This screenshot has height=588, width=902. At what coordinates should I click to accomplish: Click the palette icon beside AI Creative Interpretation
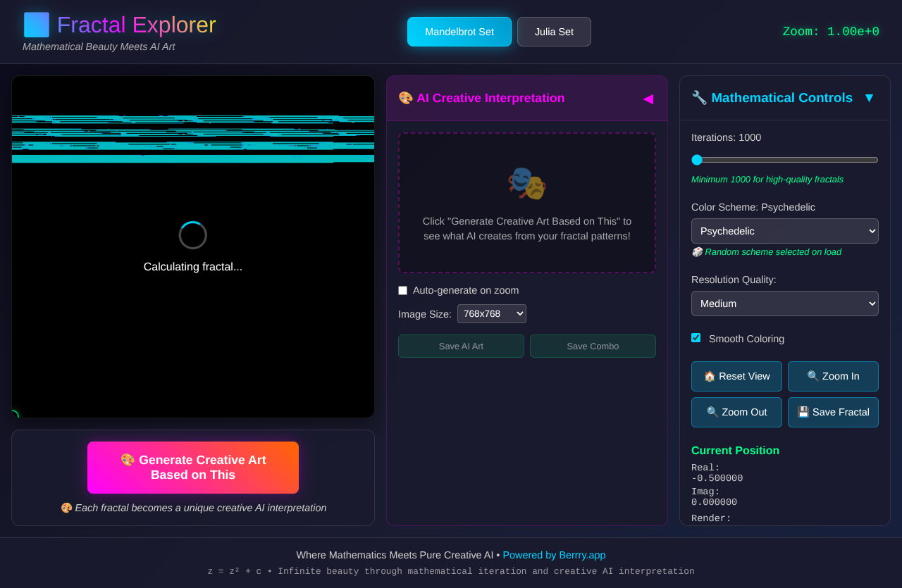point(405,98)
